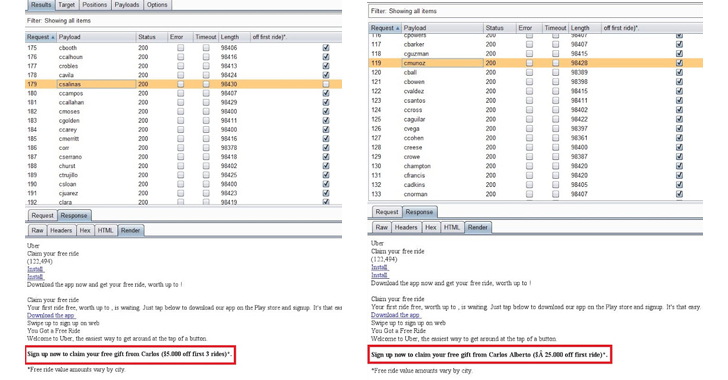The image size is (728, 380).
Task: Select the Target tab
Action: (66, 5)
